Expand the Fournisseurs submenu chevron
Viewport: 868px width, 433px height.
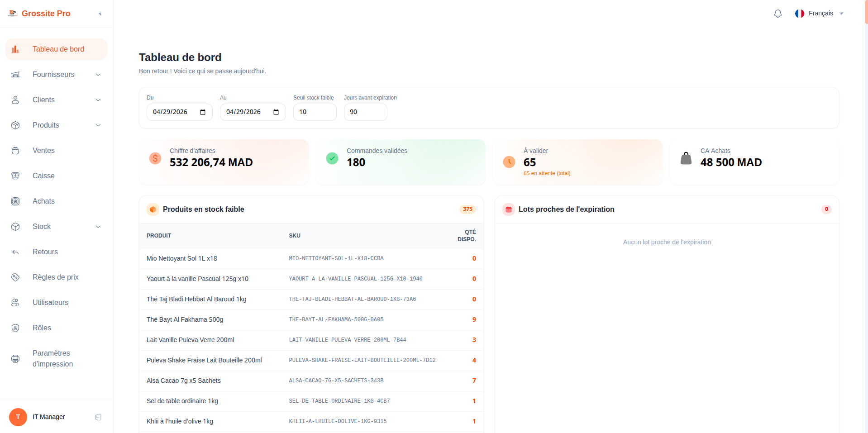pos(98,75)
